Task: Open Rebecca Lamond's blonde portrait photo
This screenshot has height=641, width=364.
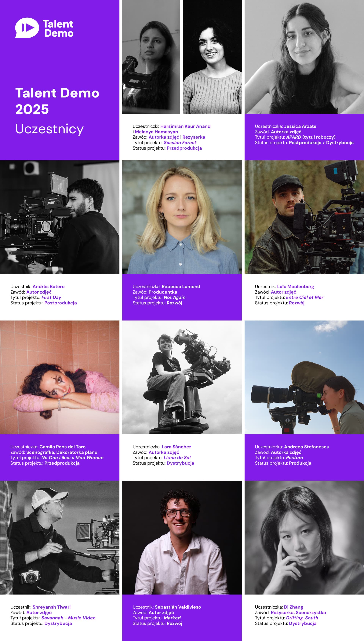Action: tap(182, 217)
